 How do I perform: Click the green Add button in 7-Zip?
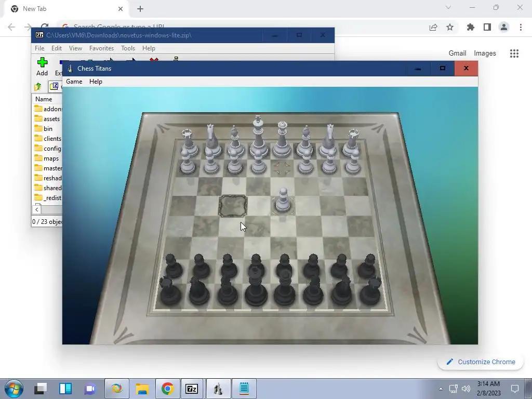click(x=42, y=66)
